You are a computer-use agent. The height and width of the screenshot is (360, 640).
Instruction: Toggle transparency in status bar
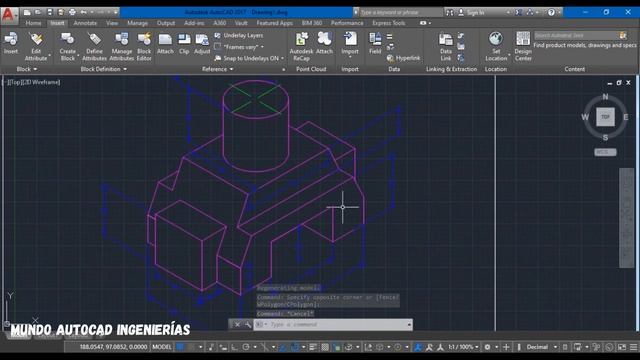click(x=324, y=347)
